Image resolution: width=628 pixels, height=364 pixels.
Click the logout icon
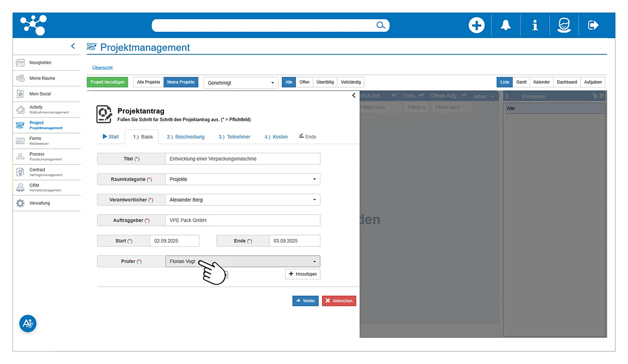[593, 26]
